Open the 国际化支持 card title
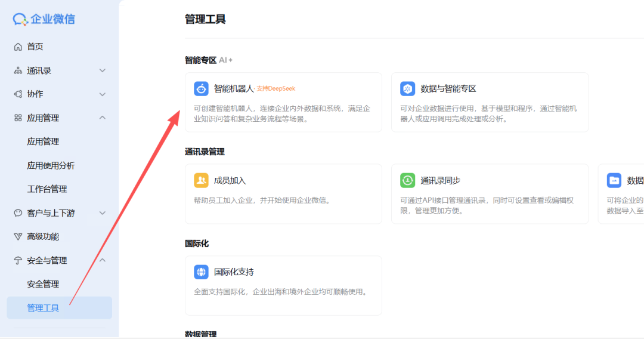 pyautogui.click(x=234, y=272)
